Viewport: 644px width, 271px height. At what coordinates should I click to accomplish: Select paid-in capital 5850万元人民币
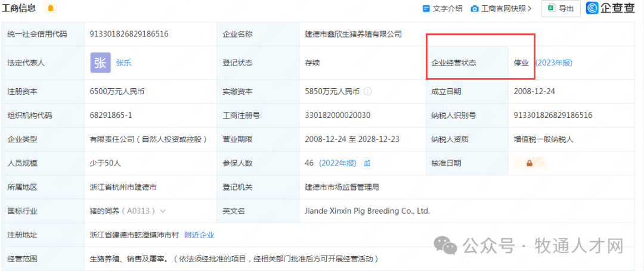tap(332, 92)
